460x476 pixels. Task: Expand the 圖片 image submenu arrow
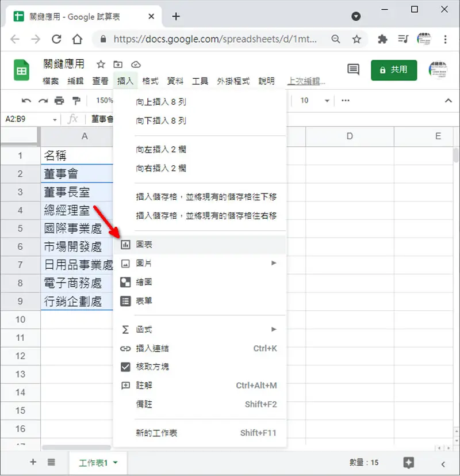pyautogui.click(x=274, y=263)
